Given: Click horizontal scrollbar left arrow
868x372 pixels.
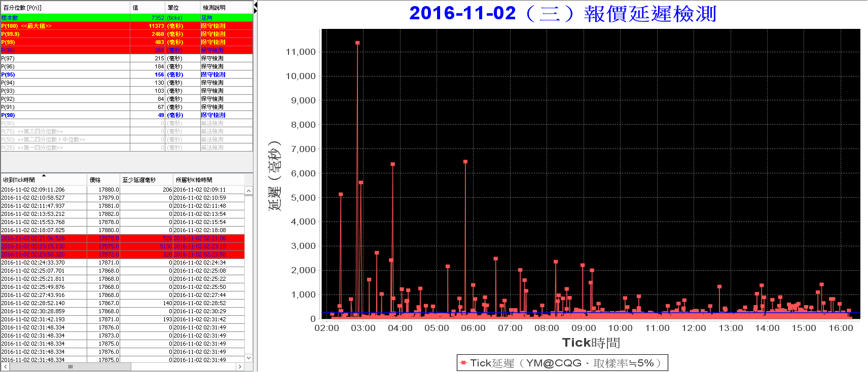Looking at the screenshot, I should (5, 366).
